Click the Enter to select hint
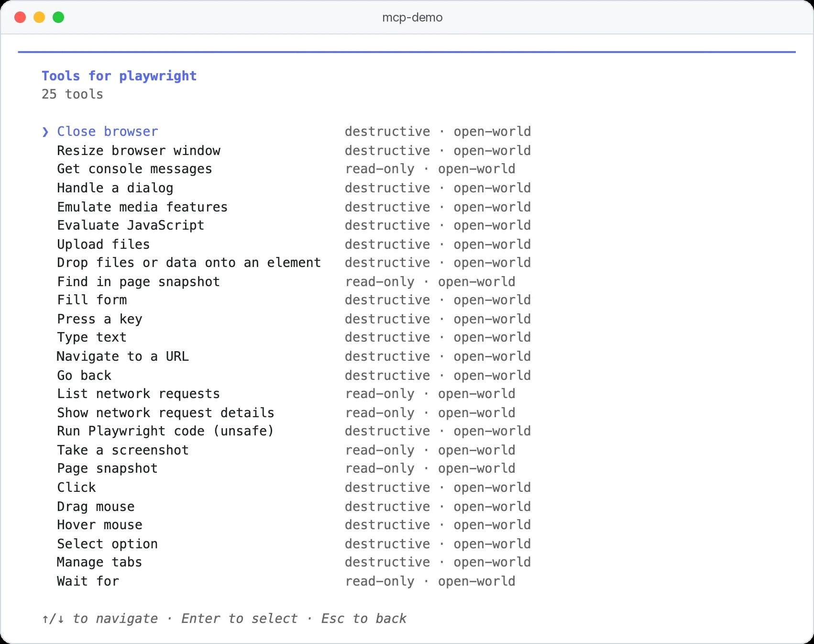This screenshot has width=814, height=644. 239,619
